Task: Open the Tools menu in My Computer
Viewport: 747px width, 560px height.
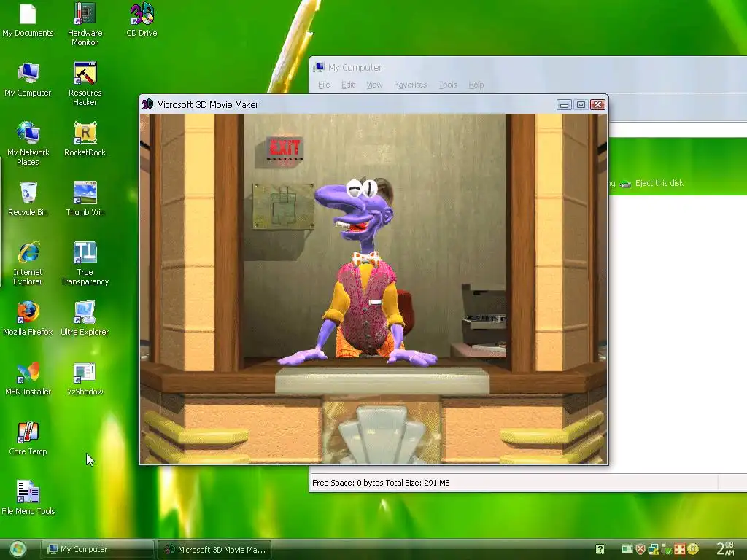Action: [447, 85]
